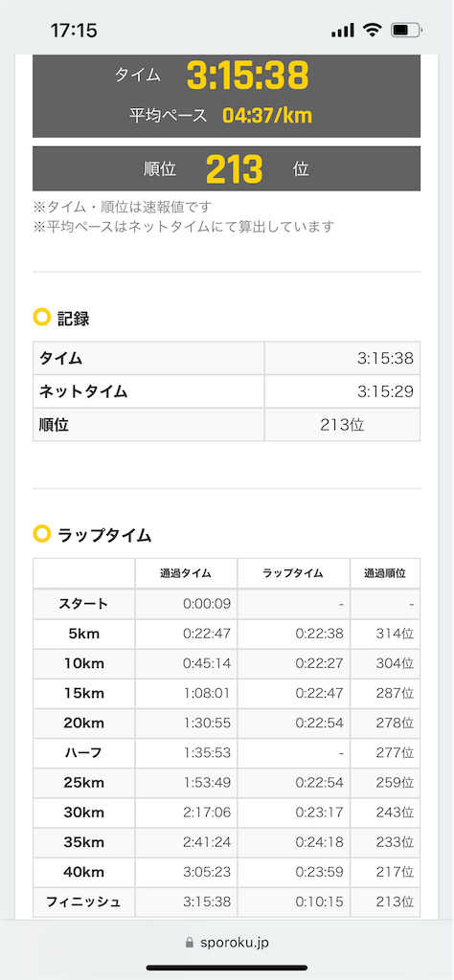Tap the Wi-Fi status icon
454x980 pixels.
tap(373, 31)
